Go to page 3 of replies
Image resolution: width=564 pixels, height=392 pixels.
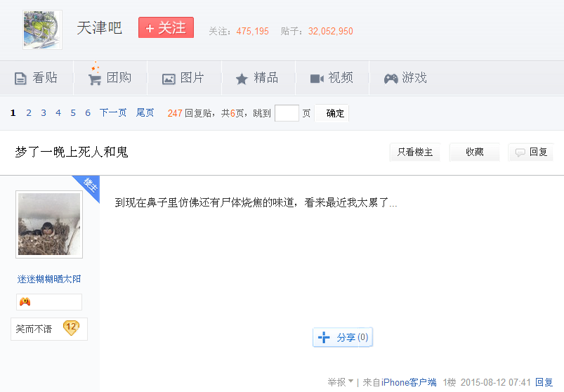[44, 113]
